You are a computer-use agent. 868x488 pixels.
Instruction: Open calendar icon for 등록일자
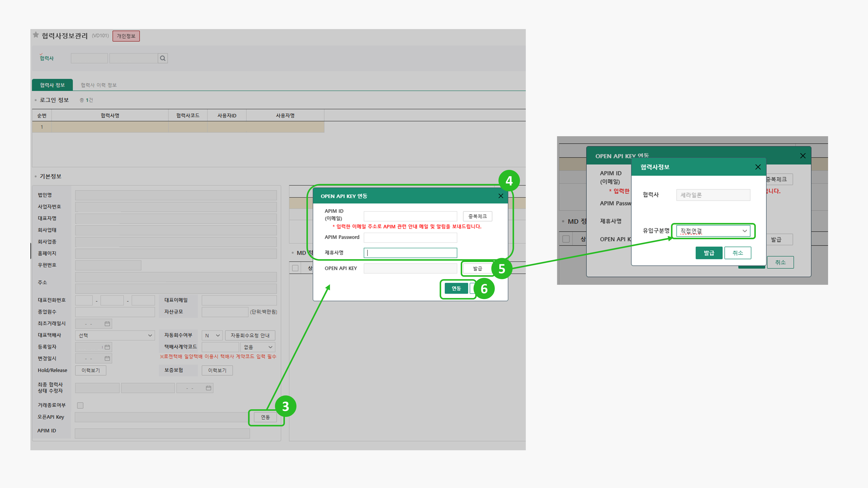click(x=107, y=347)
